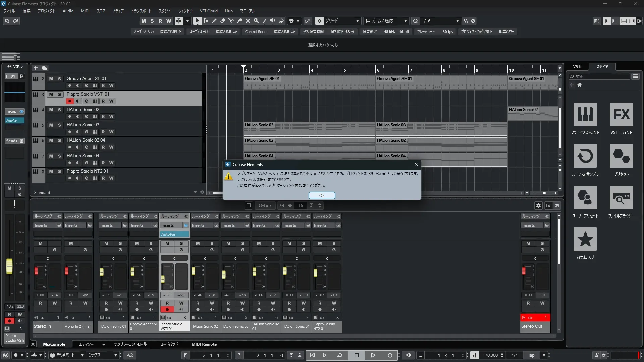Open Favorites star media tile
644x362 pixels.
(x=585, y=239)
